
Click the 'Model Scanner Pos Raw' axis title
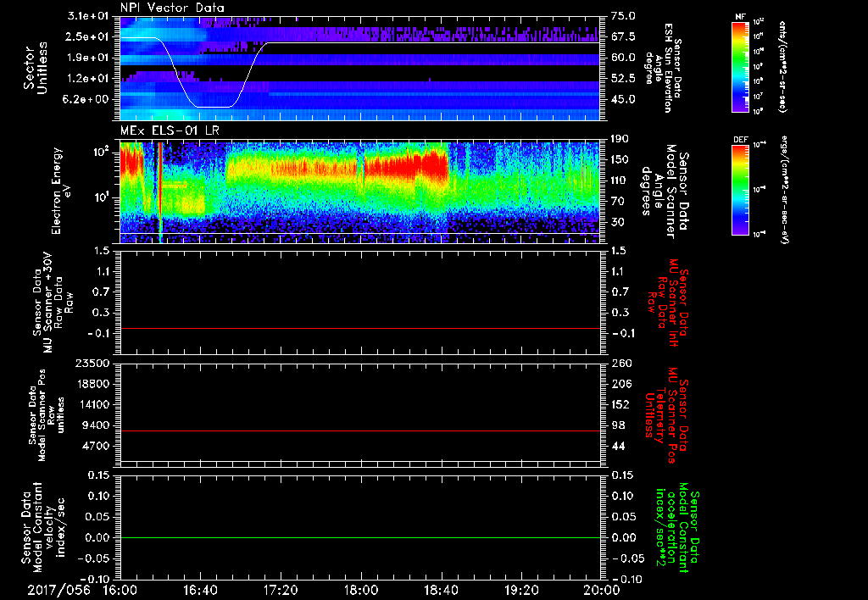[x=47, y=414]
